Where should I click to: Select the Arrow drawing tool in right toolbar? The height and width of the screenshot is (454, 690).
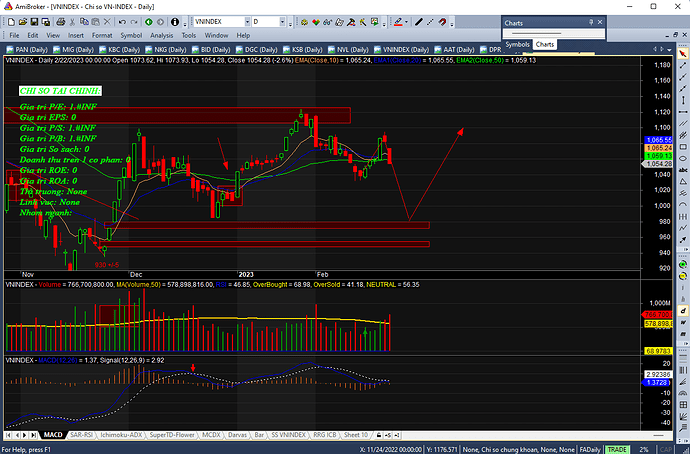pyautogui.click(x=683, y=239)
